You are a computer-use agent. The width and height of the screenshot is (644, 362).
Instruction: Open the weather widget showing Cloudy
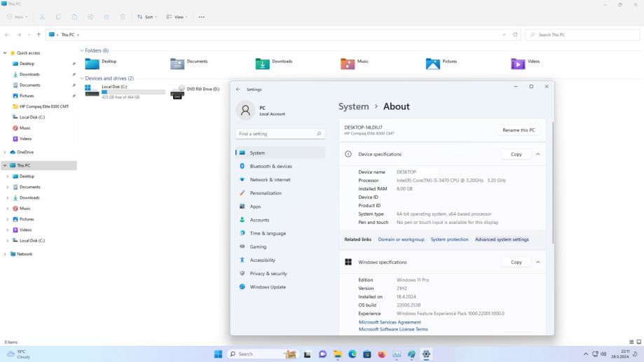click(19, 354)
